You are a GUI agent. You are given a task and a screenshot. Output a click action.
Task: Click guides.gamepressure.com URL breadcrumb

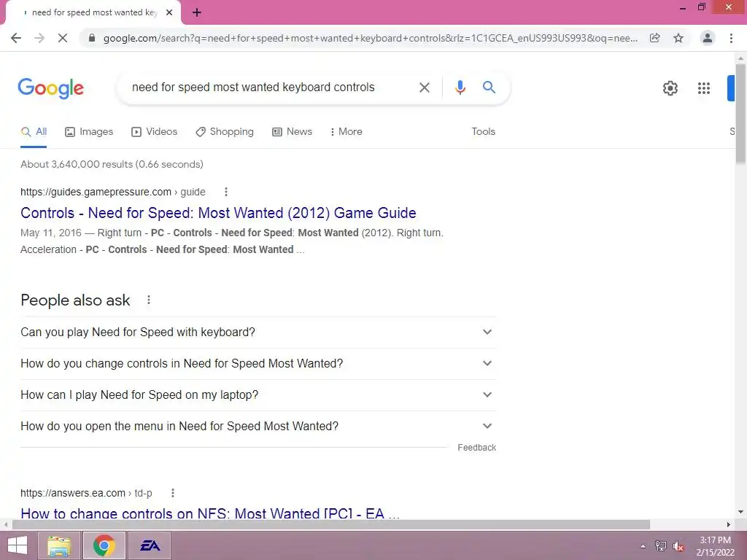(113, 192)
